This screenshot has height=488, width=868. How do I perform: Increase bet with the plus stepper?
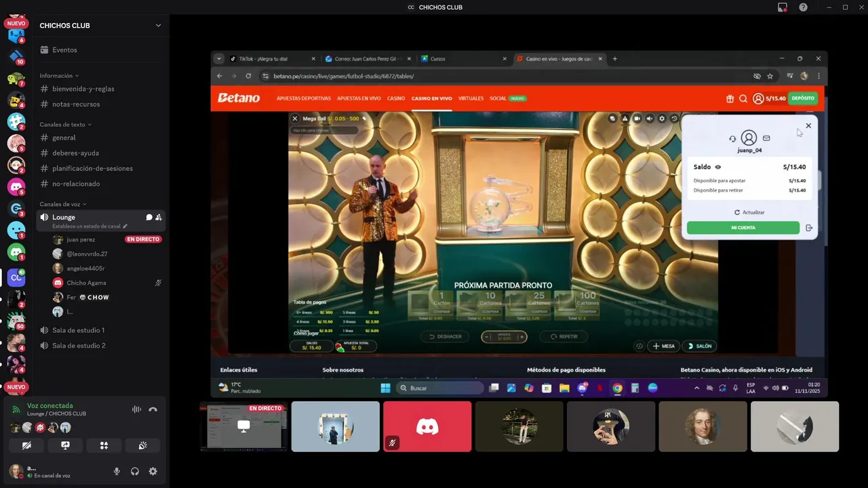point(522,336)
